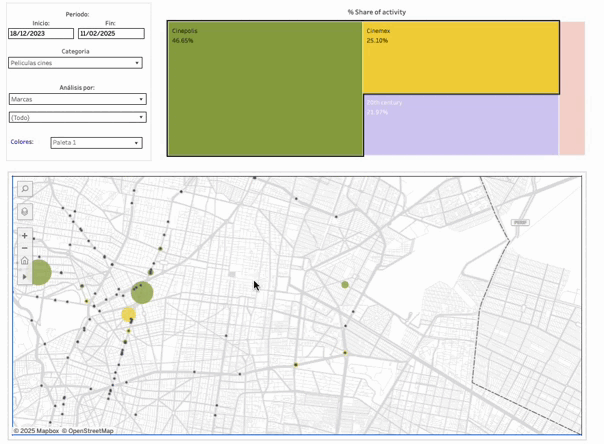
Task: Toggle the map layers icon
Action: tap(25, 212)
